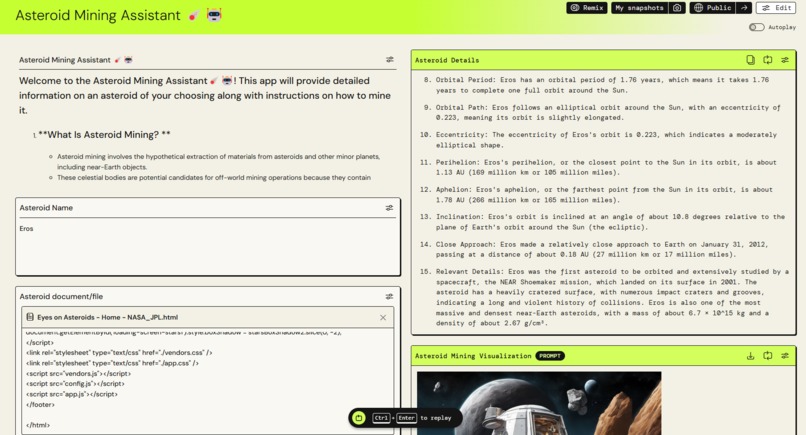The height and width of the screenshot is (435, 806).
Task: Click the Edit button
Action: tap(776, 8)
